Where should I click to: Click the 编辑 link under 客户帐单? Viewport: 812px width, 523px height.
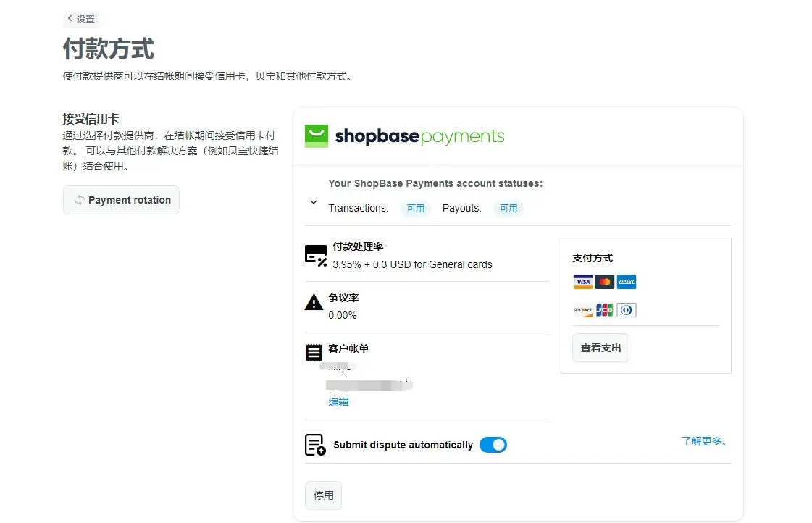click(338, 402)
